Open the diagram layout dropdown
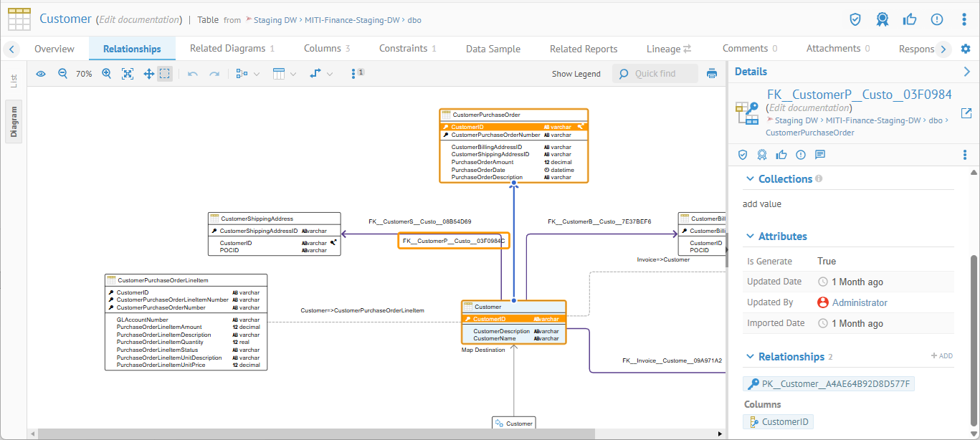Image resolution: width=980 pixels, height=440 pixels. 248,74
